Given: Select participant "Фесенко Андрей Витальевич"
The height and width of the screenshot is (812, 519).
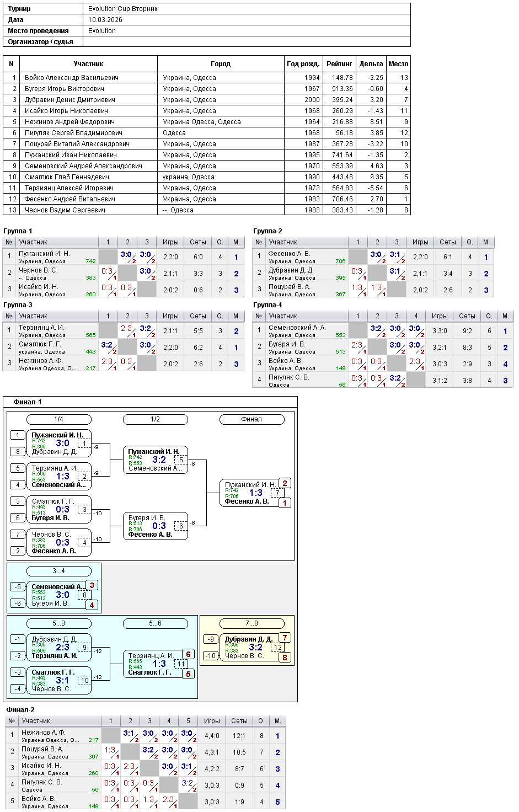Looking at the screenshot, I should [70, 199].
